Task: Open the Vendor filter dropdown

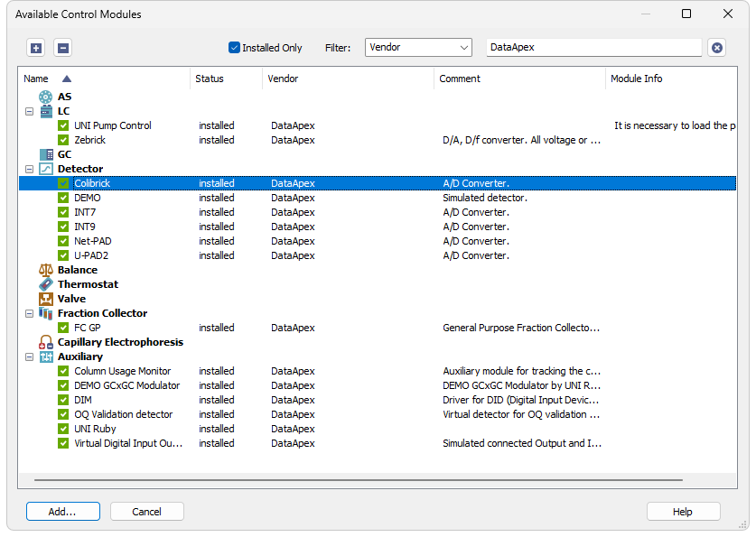Action: pos(418,48)
